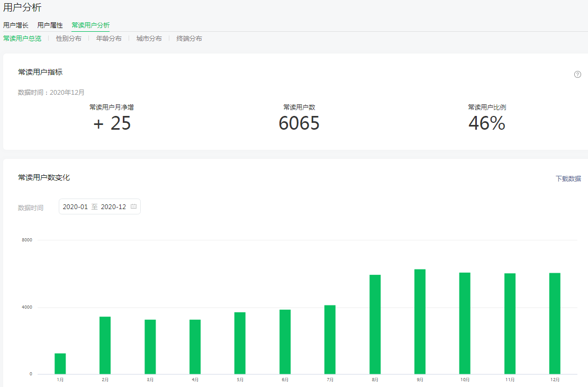The image size is (588, 387).
Task: Go to the 年龄分布 sub-tab
Action: (x=109, y=39)
